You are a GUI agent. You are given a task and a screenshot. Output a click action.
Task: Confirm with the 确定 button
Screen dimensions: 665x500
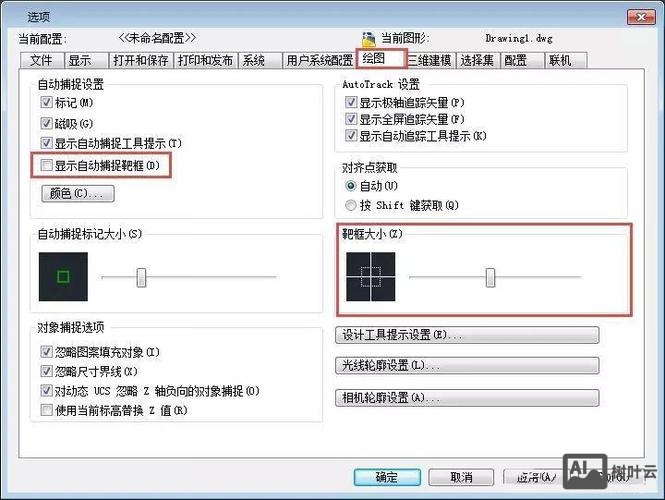point(387,477)
